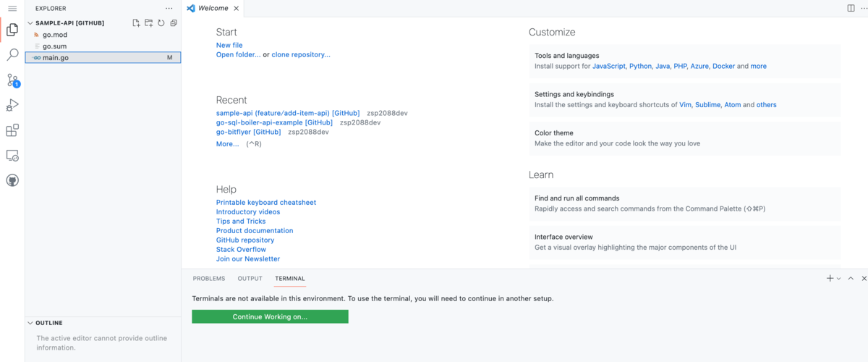The image size is (868, 362).
Task: Install support for JavaScript link
Action: click(609, 66)
